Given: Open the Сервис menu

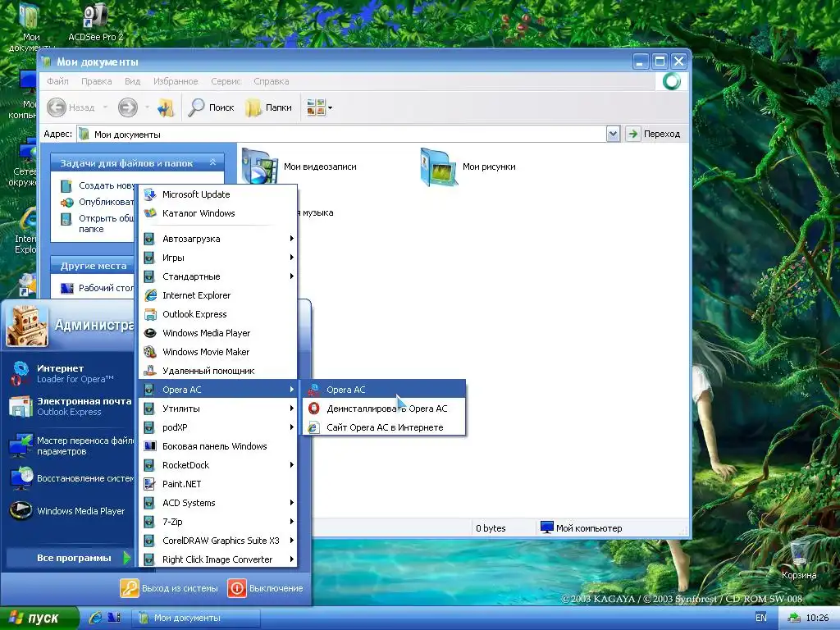Looking at the screenshot, I should (226, 81).
